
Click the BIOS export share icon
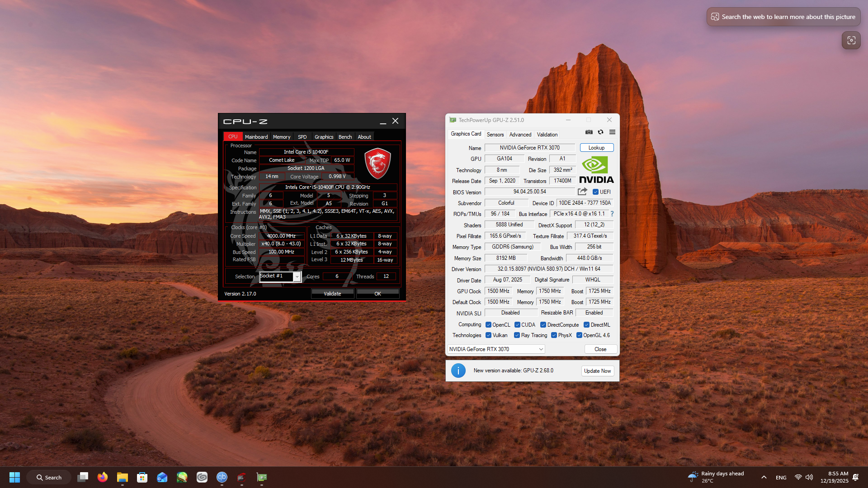point(583,192)
